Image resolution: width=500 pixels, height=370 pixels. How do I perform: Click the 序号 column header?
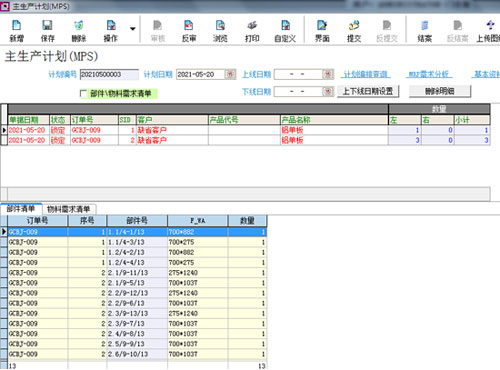87,221
